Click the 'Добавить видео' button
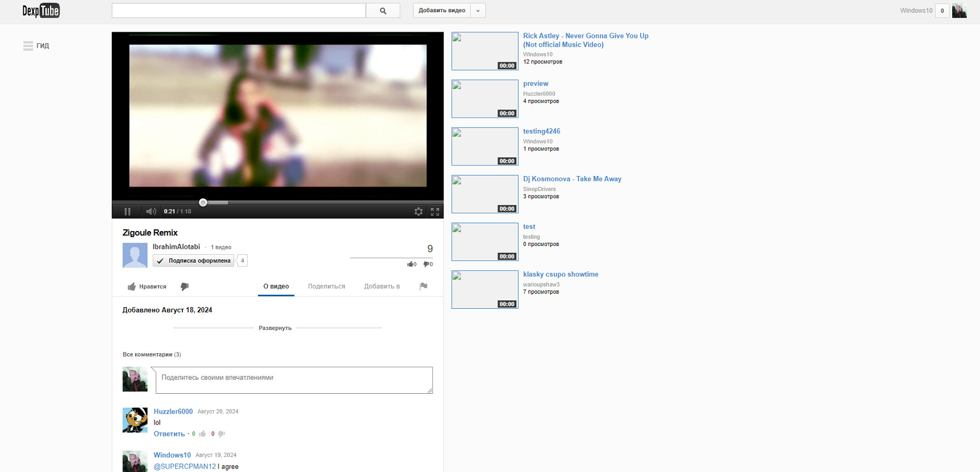 pos(442,11)
